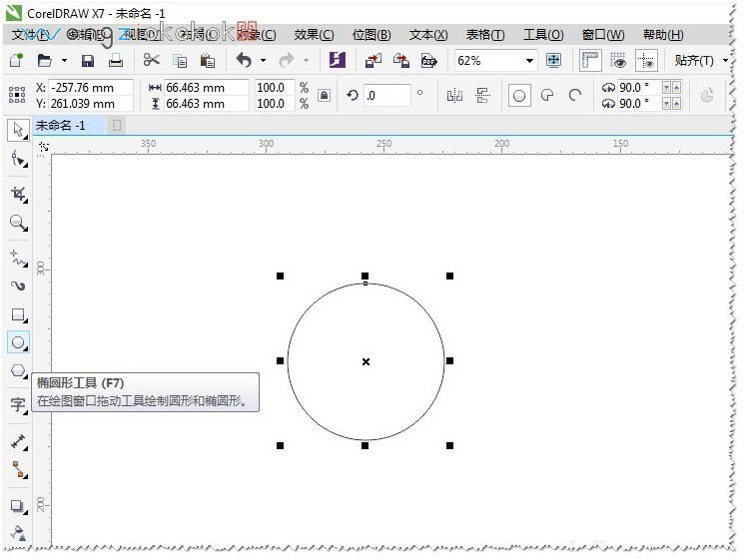
Task: Select the Freehand drawing tool
Action: (x=19, y=259)
